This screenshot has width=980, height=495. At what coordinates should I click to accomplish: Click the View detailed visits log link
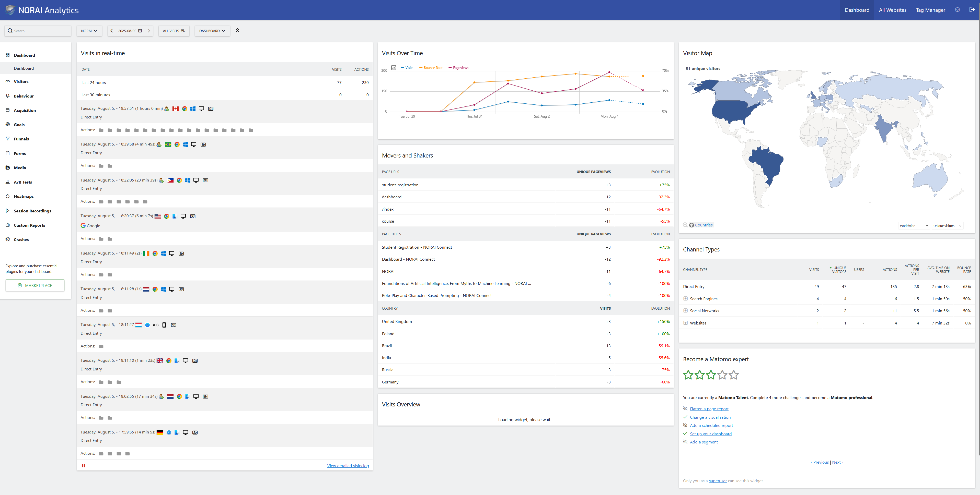pyautogui.click(x=348, y=466)
